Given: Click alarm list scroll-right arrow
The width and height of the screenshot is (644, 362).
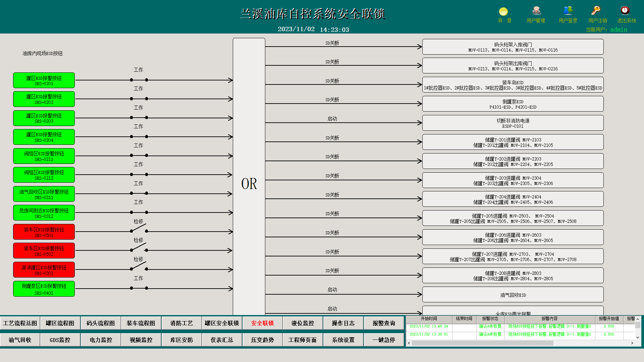Looking at the screenshot, I should click(632, 343).
